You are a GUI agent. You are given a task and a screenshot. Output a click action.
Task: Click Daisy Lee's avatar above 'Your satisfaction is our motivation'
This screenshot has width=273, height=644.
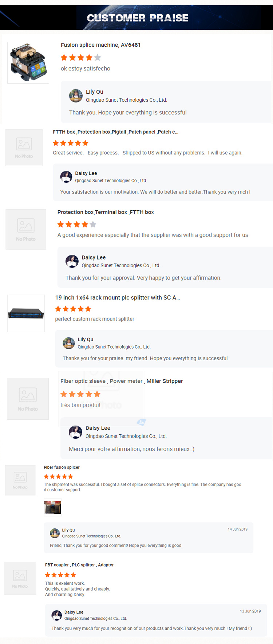pyautogui.click(x=66, y=177)
